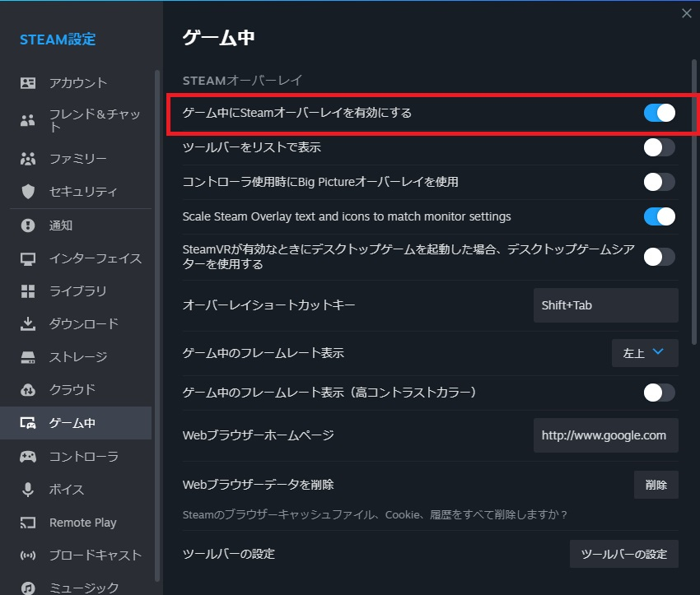Go to ストレージ settings
Viewport: 700px width, 595px height.
76,357
